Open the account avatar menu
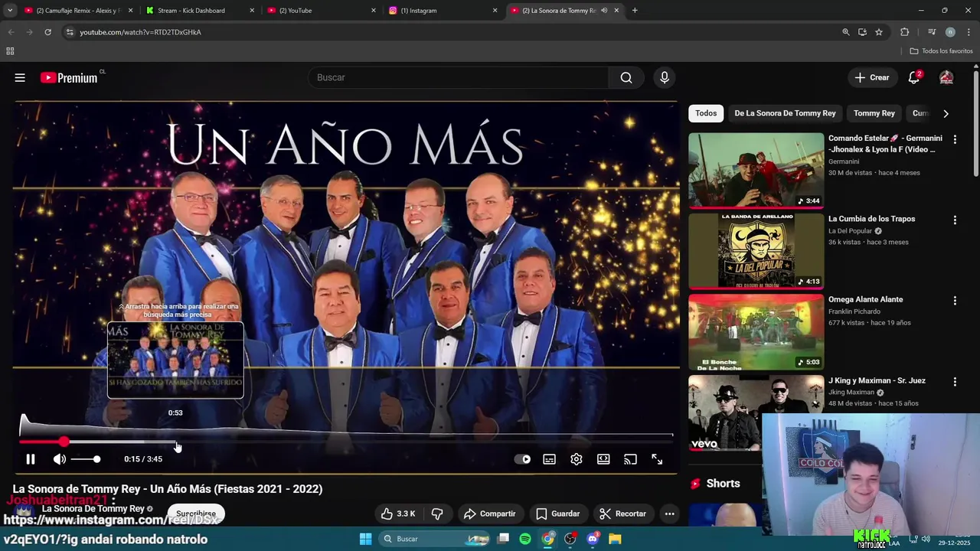 (946, 77)
